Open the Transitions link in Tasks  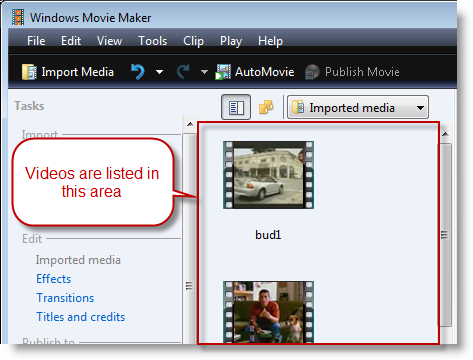pyautogui.click(x=65, y=298)
